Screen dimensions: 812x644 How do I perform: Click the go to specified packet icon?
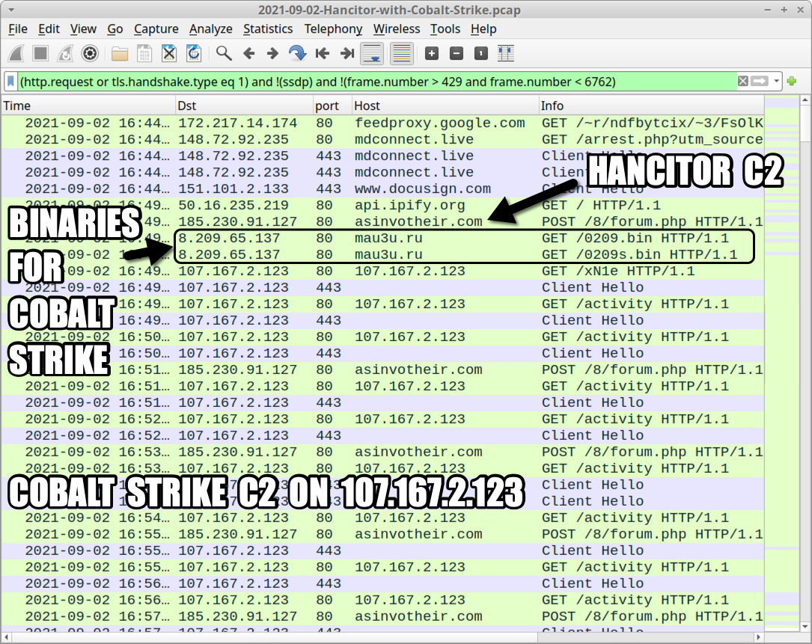tap(297, 53)
